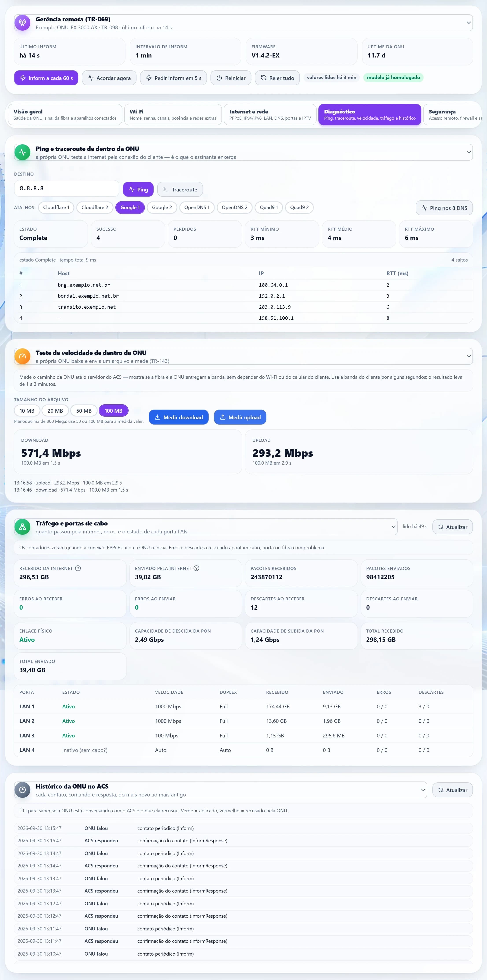Screen dimensions: 487x980
Task: Click Ping nos 8 DNS
Action: point(444,208)
